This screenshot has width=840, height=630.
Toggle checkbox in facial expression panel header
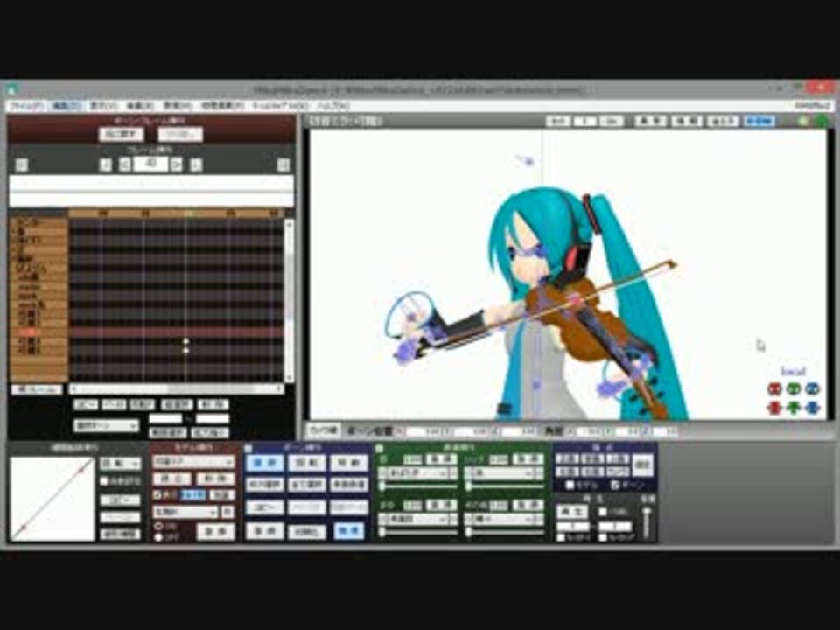click(x=379, y=448)
